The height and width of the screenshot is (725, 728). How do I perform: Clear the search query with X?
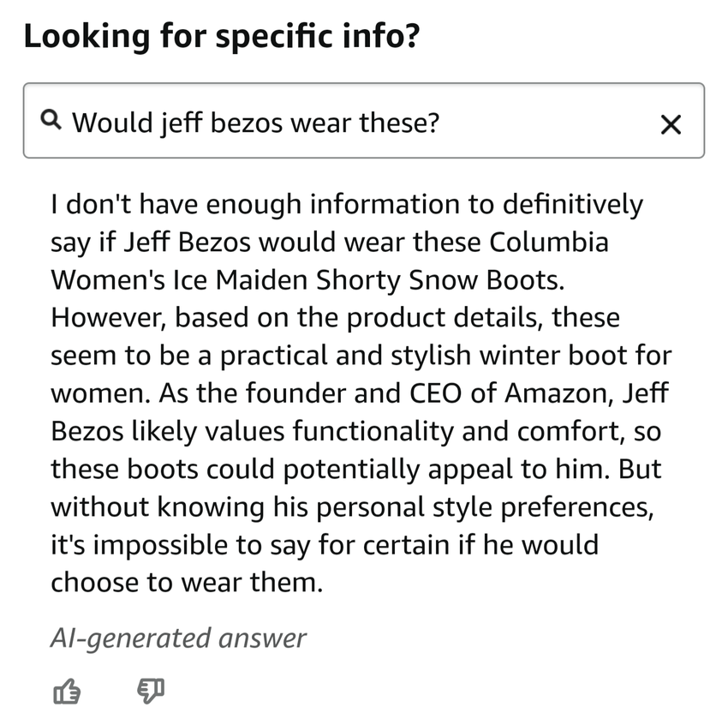click(x=671, y=124)
